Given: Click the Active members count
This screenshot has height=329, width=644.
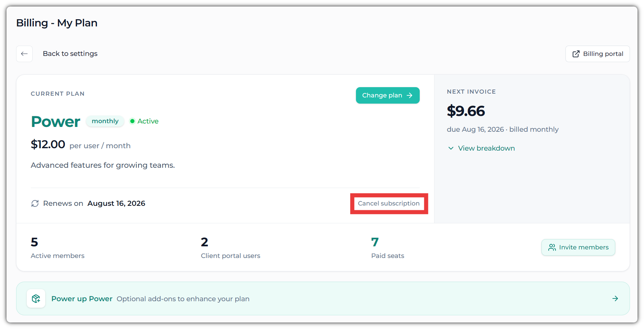Looking at the screenshot, I should 34,242.
